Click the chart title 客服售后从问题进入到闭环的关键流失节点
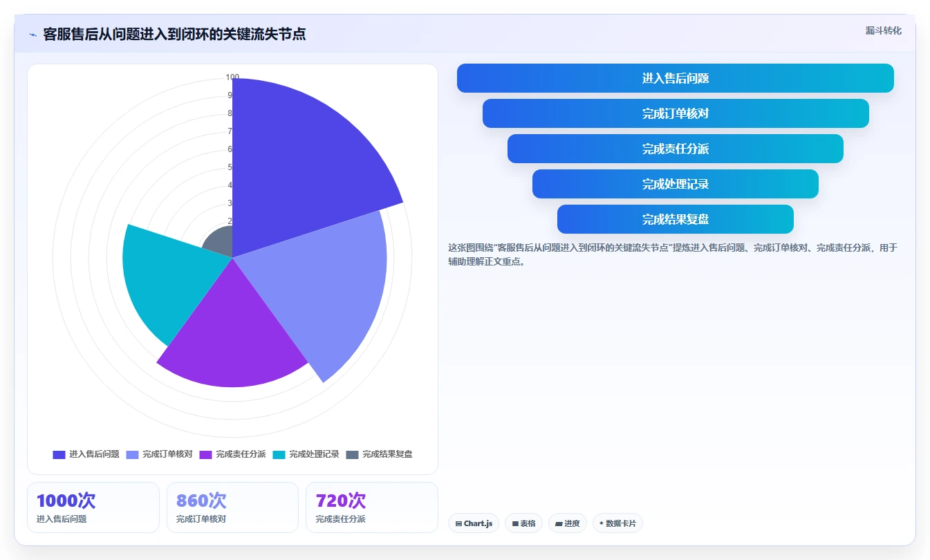The height and width of the screenshot is (560, 930). pyautogui.click(x=174, y=34)
